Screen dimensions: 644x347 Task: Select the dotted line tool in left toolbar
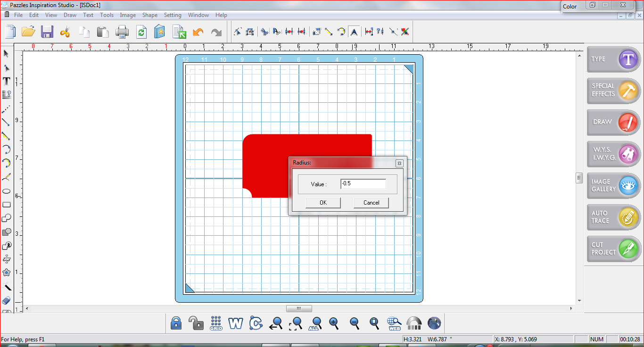tap(6, 109)
